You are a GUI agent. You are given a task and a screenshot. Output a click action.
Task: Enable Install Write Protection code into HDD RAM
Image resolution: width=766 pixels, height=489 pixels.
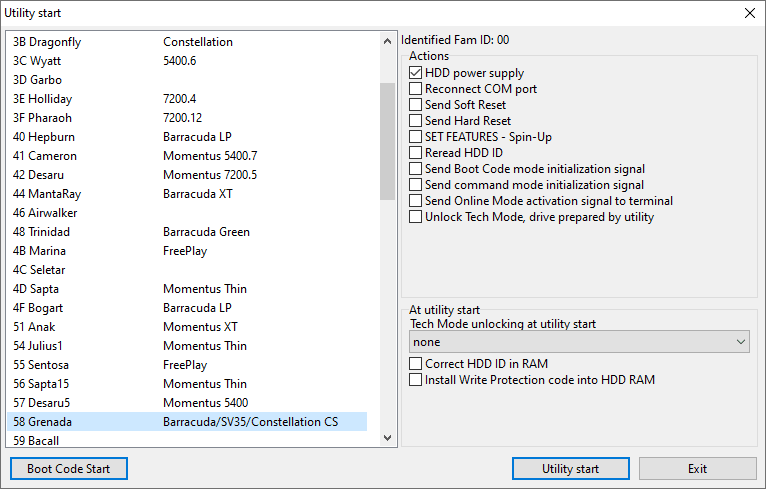click(x=415, y=380)
